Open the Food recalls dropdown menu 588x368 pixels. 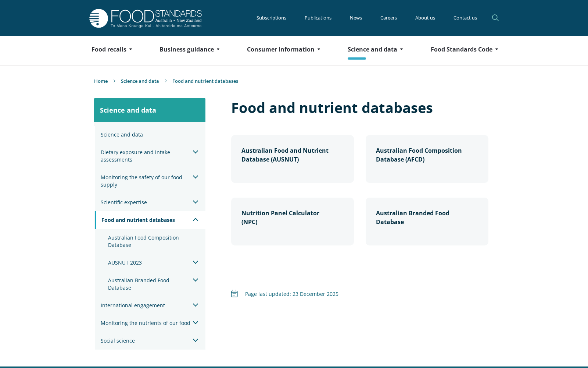coord(112,49)
